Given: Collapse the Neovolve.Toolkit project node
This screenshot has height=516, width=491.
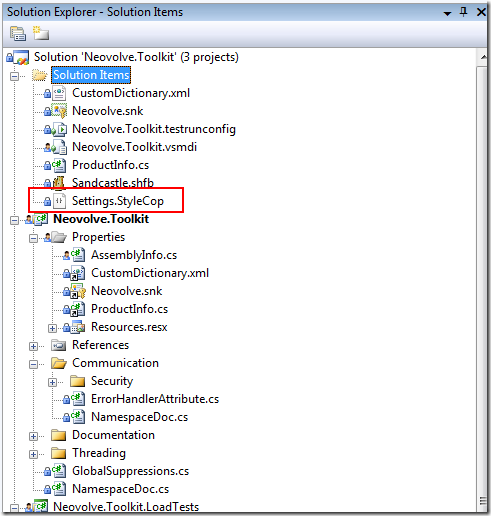Looking at the screenshot, I should click(14, 220).
